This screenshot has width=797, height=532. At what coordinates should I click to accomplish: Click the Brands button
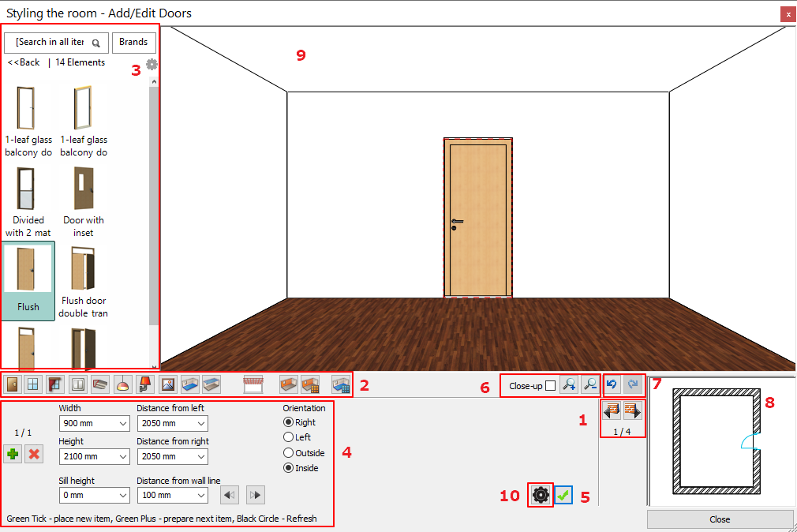[x=133, y=42]
